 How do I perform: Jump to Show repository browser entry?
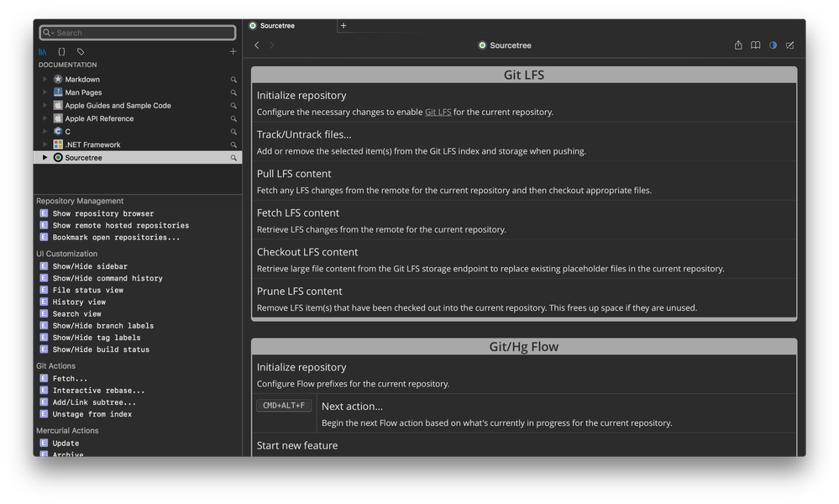[x=102, y=213]
